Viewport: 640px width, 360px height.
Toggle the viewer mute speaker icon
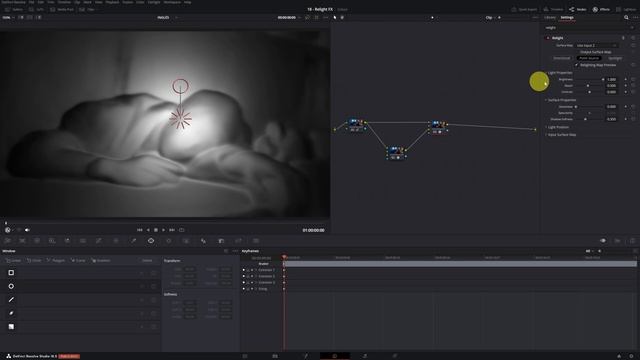(x=27, y=230)
